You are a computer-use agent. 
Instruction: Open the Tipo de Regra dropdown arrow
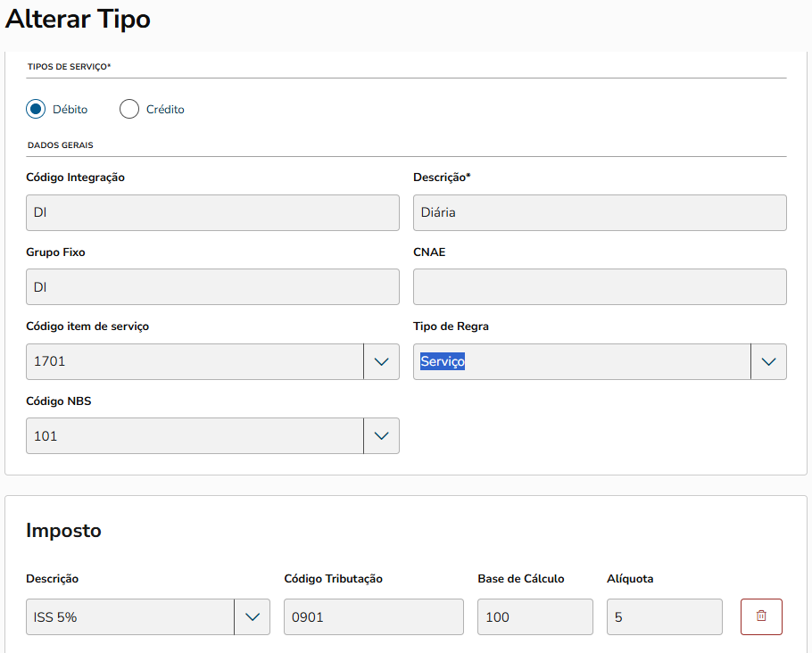coord(768,362)
